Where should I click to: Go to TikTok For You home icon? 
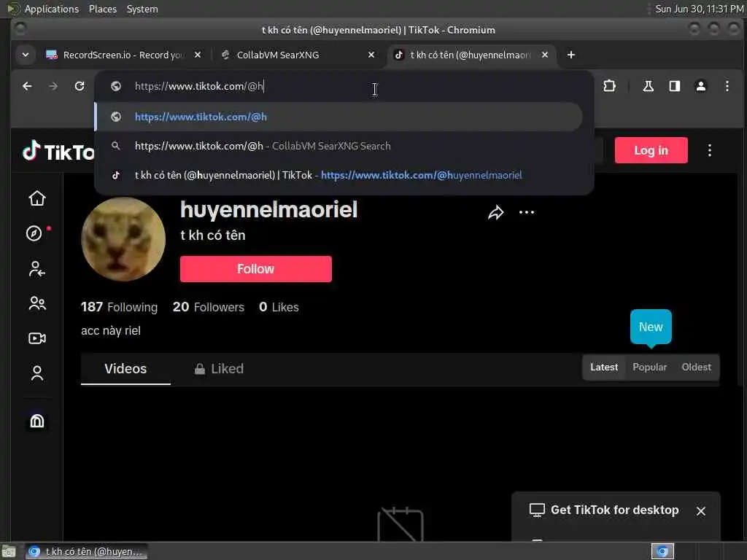pos(36,198)
